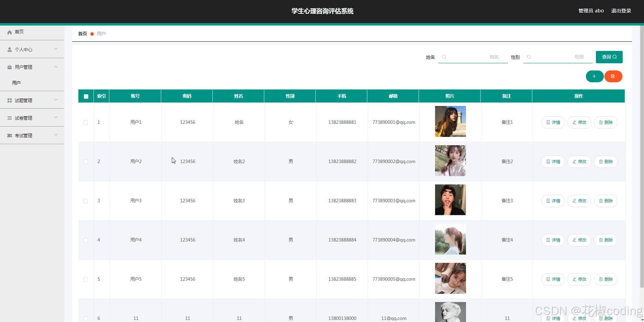Open 详情 in 用户5 row
Viewport: 644px width, 322px height.
pyautogui.click(x=553, y=279)
